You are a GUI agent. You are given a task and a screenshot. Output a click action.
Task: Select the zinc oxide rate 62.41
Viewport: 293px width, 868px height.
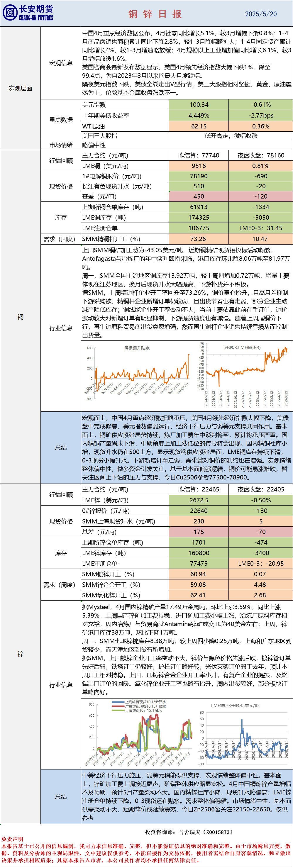point(199,595)
